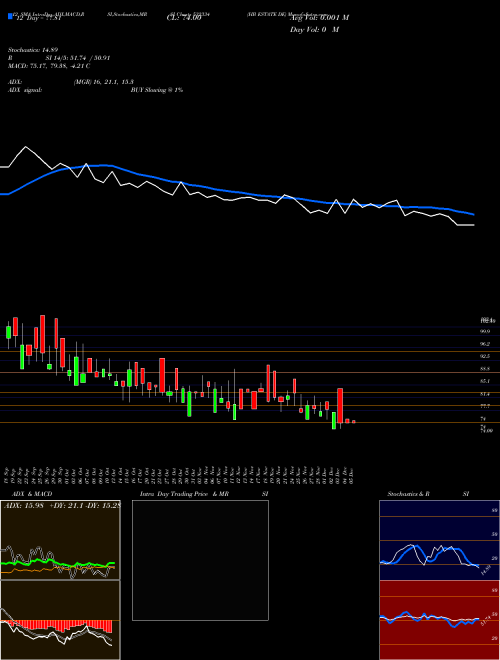Click the large red candlestick at far right
Image resolution: width=500 pixels, height=660 pixels.
tap(340, 405)
